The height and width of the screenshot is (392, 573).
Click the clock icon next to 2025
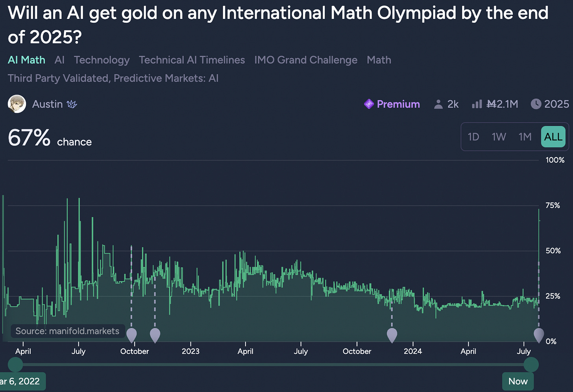(536, 104)
